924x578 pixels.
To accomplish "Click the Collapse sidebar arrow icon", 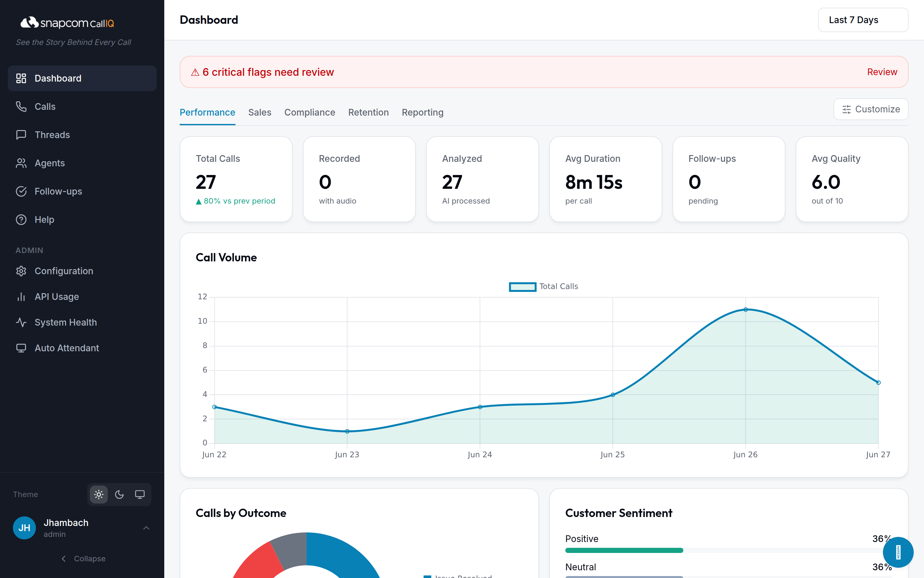I will tap(64, 558).
